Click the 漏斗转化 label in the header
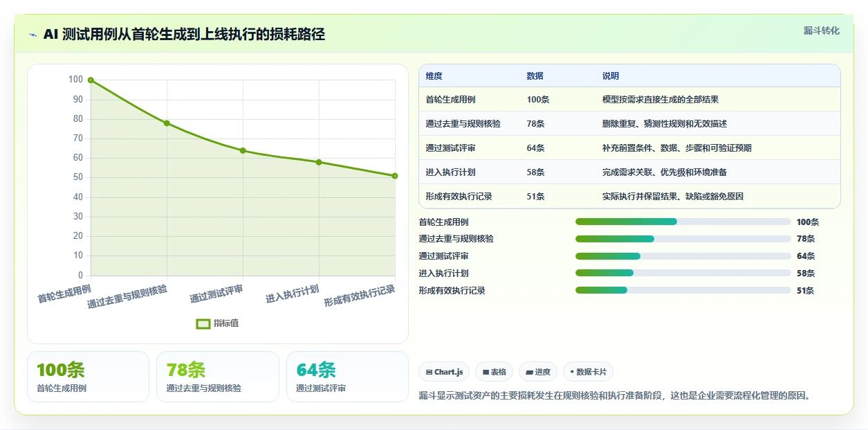868x430 pixels. (x=822, y=30)
